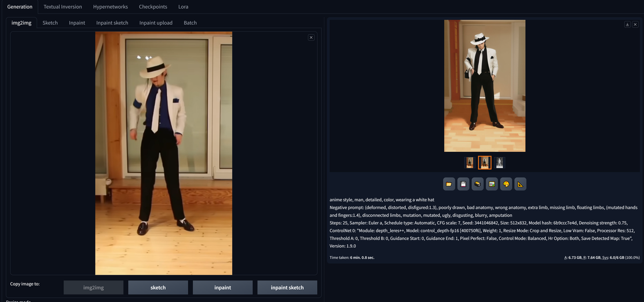Select the highlighted second output thumbnail

tap(485, 163)
